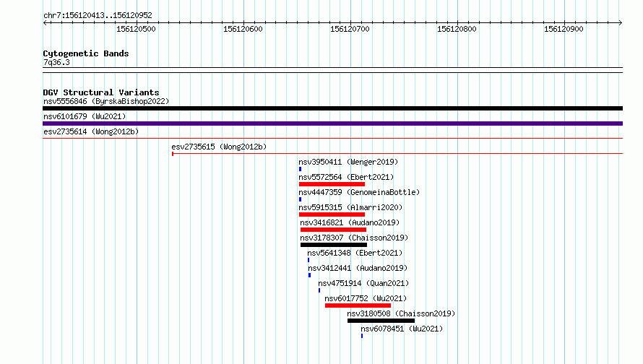Open nsv4751914 (Quan2021) label
Image resolution: width=643 pixels, height=364 pixels.
[x=363, y=283]
